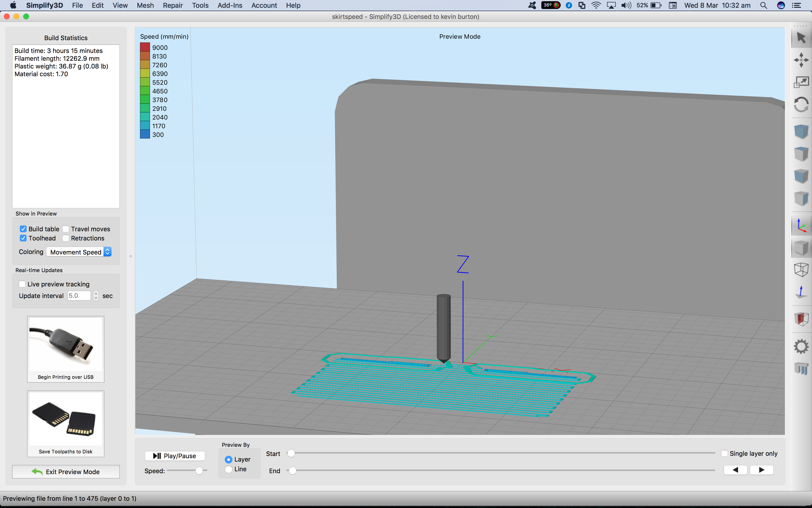Open Siri from the menu bar
The width and height of the screenshot is (812, 508).
781,5
